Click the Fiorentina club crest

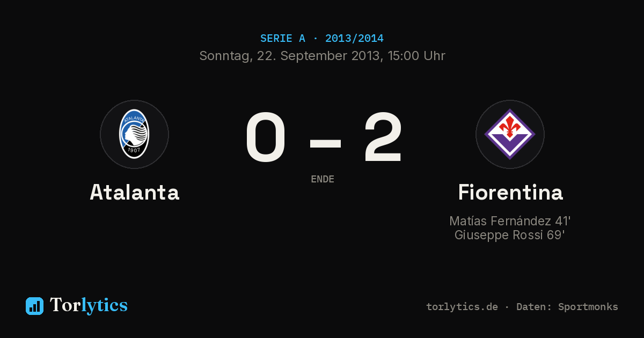510,134
